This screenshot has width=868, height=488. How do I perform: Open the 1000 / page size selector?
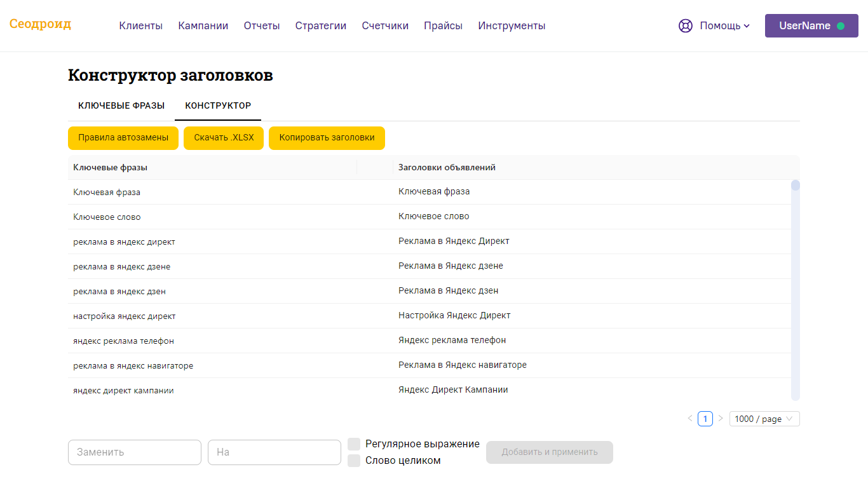pos(764,419)
